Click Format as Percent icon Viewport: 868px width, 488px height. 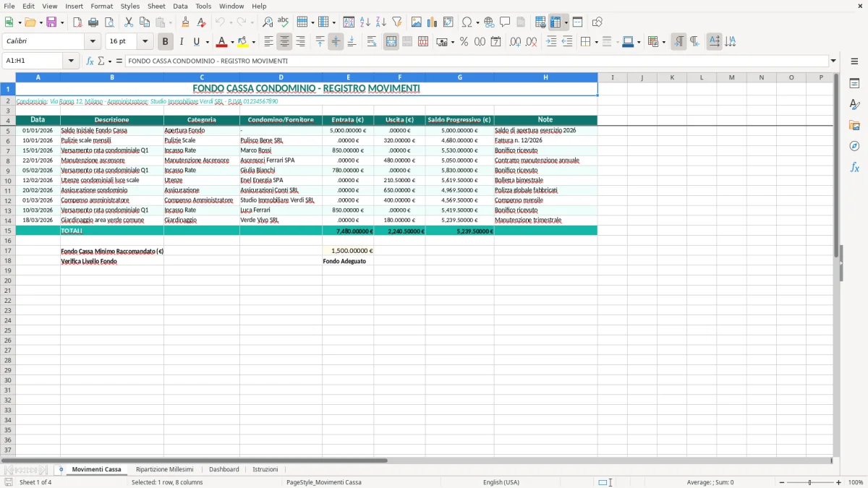(464, 42)
